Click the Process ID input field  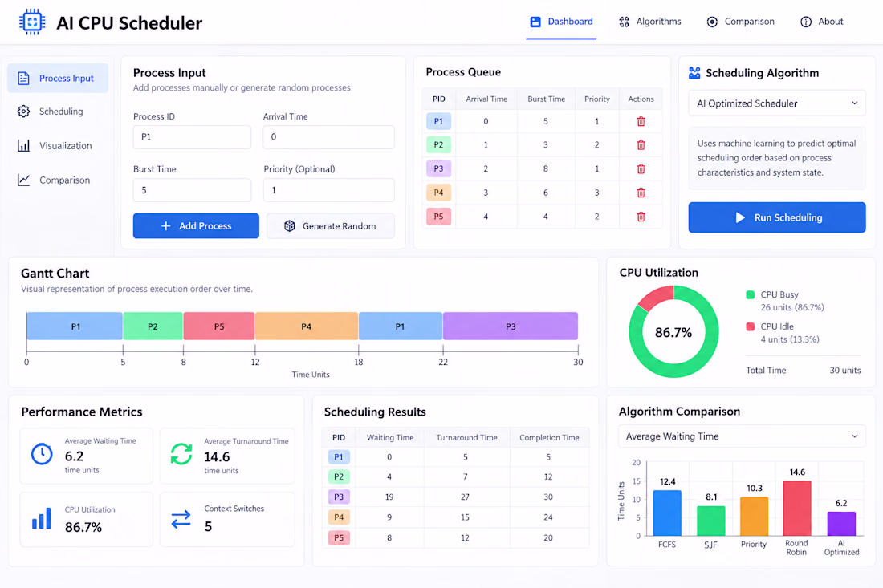pos(192,136)
